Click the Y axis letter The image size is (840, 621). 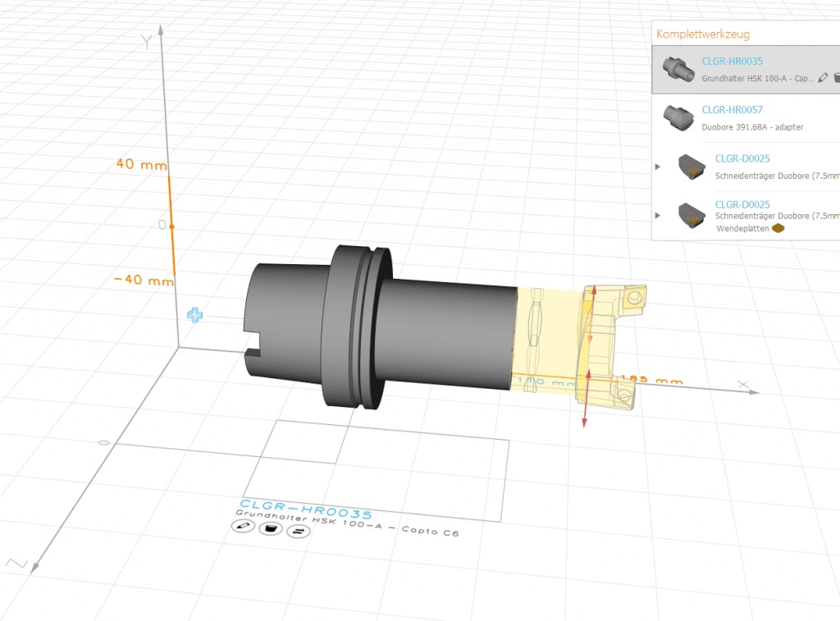(147, 42)
